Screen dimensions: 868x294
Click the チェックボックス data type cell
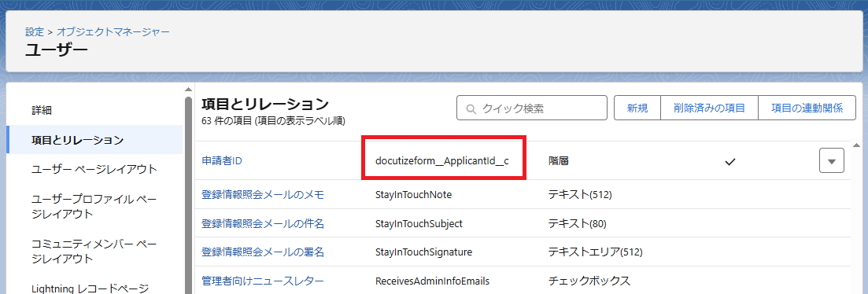[589, 281]
